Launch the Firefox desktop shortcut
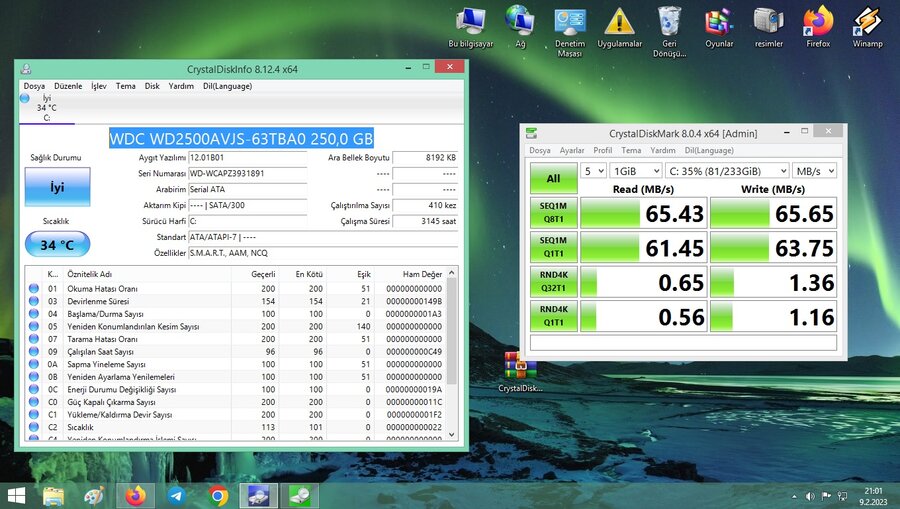 (818, 28)
